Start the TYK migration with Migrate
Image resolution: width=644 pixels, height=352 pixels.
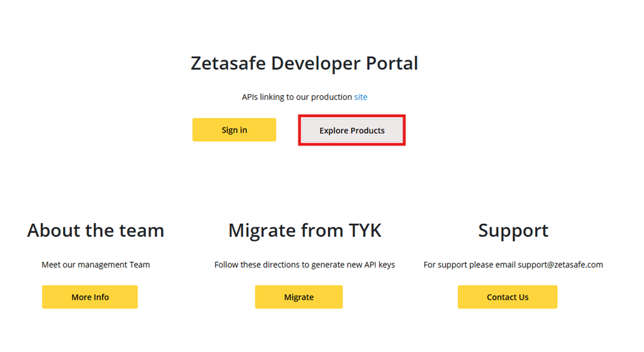pos(299,297)
